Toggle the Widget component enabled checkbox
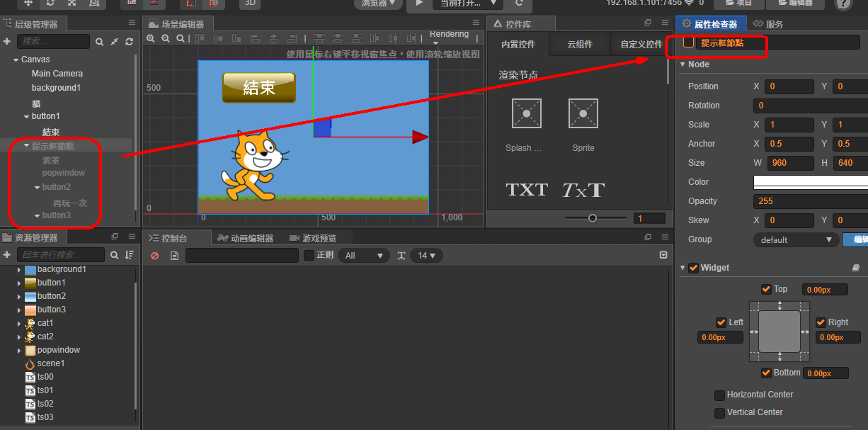The height and width of the screenshot is (430, 868). 693,268
